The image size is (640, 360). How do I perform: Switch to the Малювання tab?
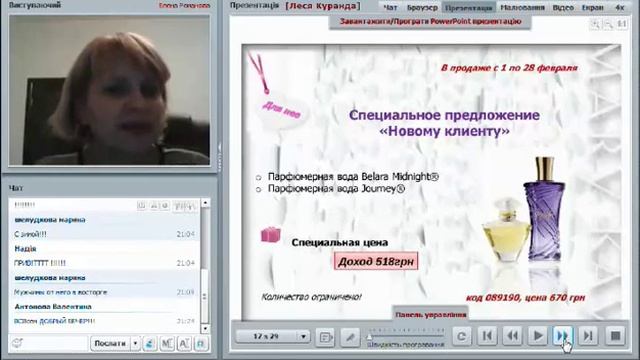click(522, 7)
